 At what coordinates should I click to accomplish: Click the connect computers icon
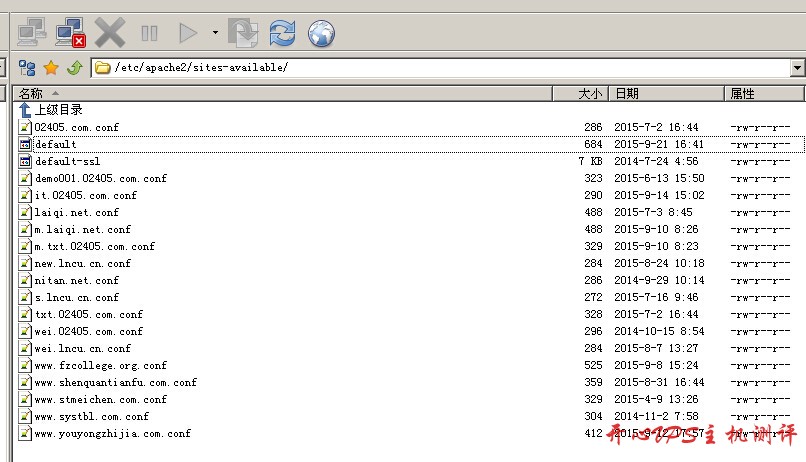32,33
